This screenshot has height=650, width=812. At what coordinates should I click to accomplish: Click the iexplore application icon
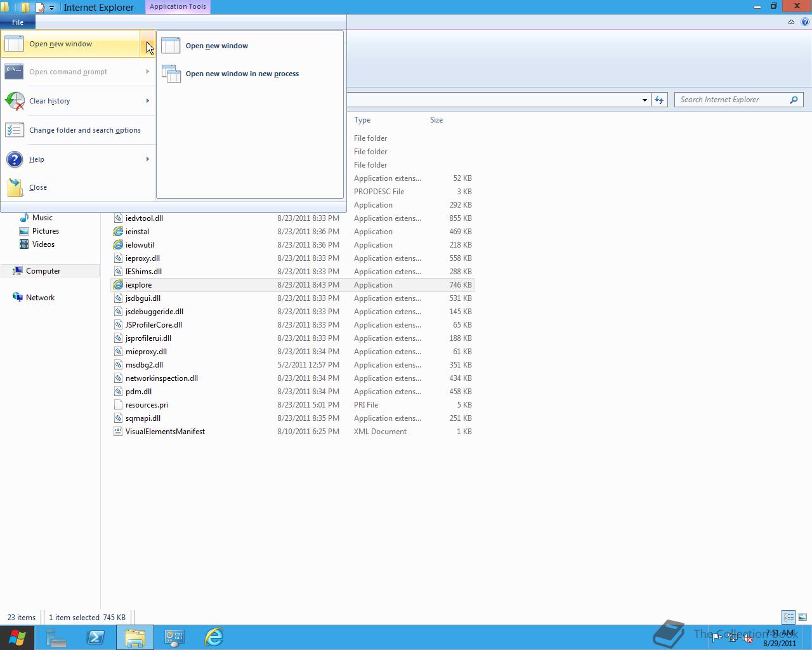118,285
